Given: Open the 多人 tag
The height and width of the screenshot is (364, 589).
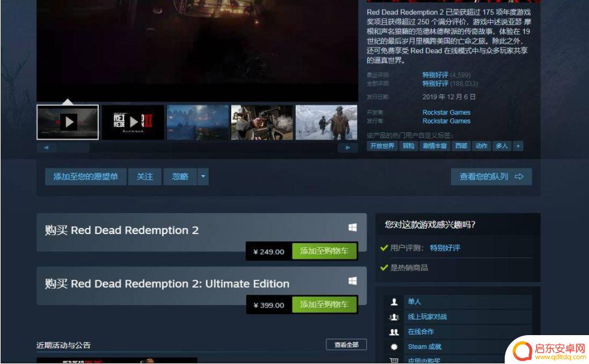Looking at the screenshot, I should 502,146.
